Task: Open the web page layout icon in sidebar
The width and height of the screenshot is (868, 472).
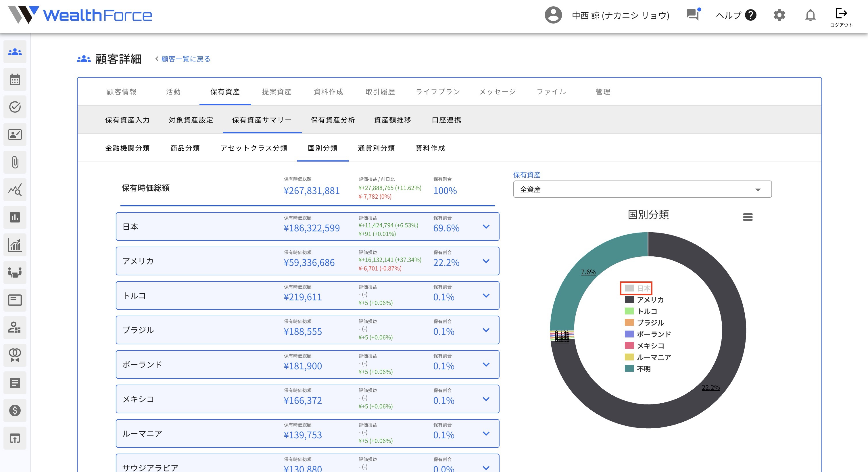Action: click(15, 300)
